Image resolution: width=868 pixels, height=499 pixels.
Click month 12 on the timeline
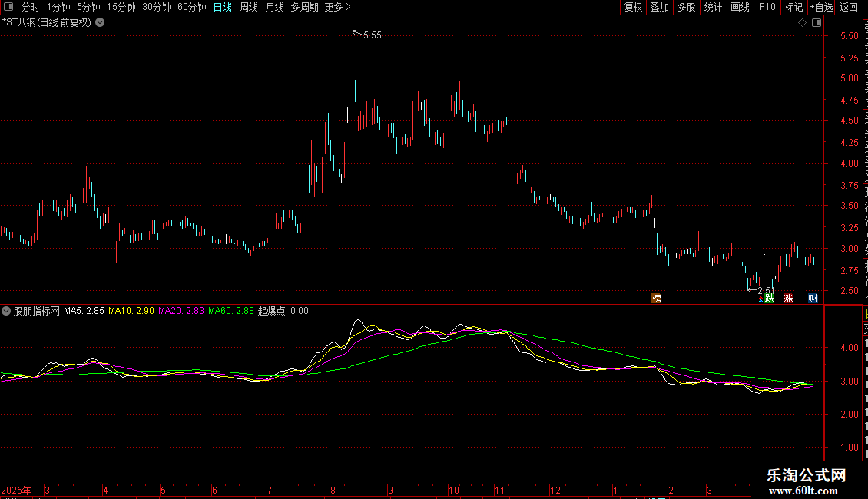[555, 490]
